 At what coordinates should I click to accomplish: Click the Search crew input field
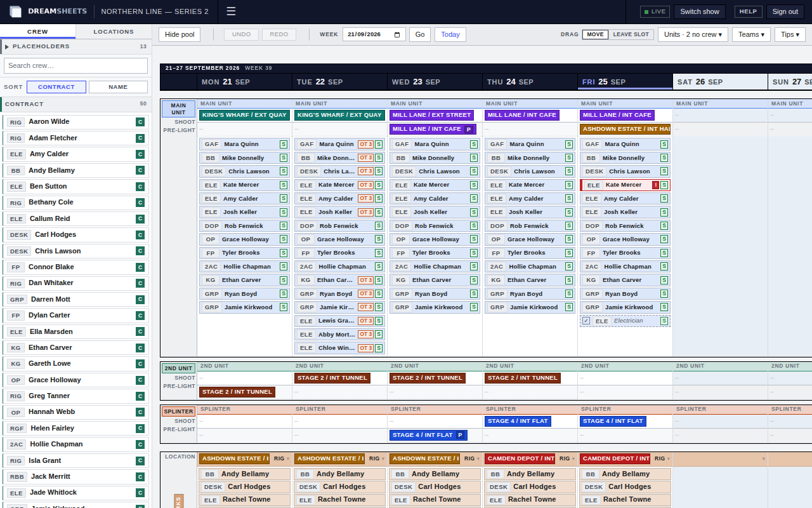point(75,65)
